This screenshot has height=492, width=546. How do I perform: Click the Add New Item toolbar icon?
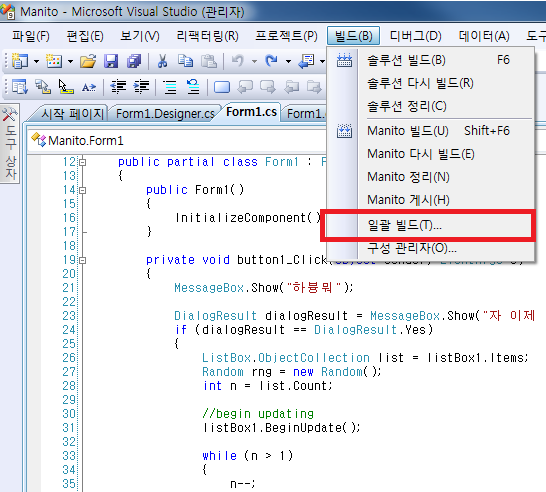click(54, 61)
